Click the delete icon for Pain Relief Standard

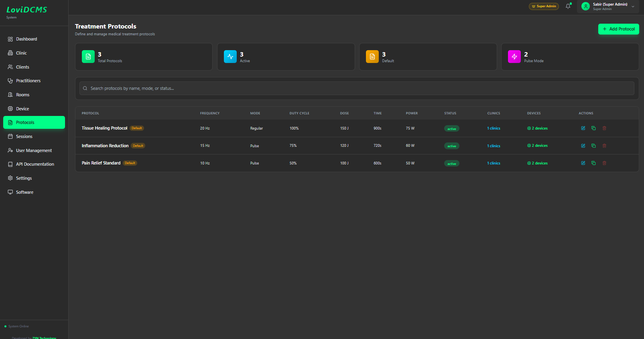coord(604,163)
